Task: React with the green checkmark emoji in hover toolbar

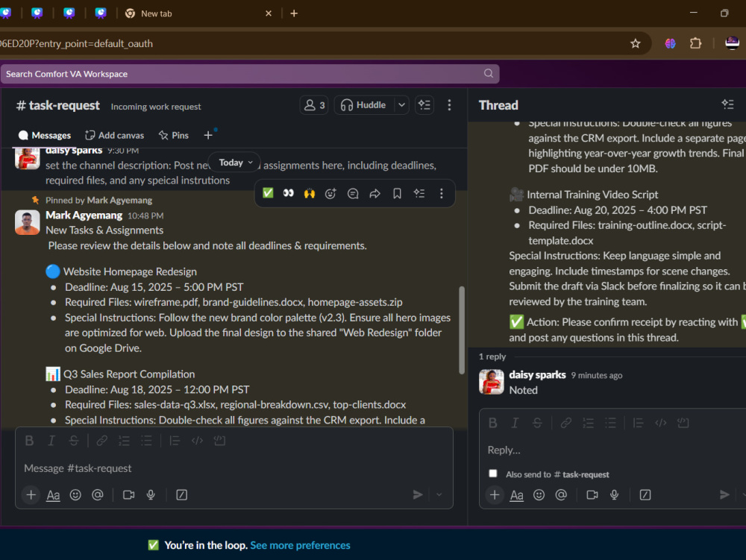Action: (268, 193)
